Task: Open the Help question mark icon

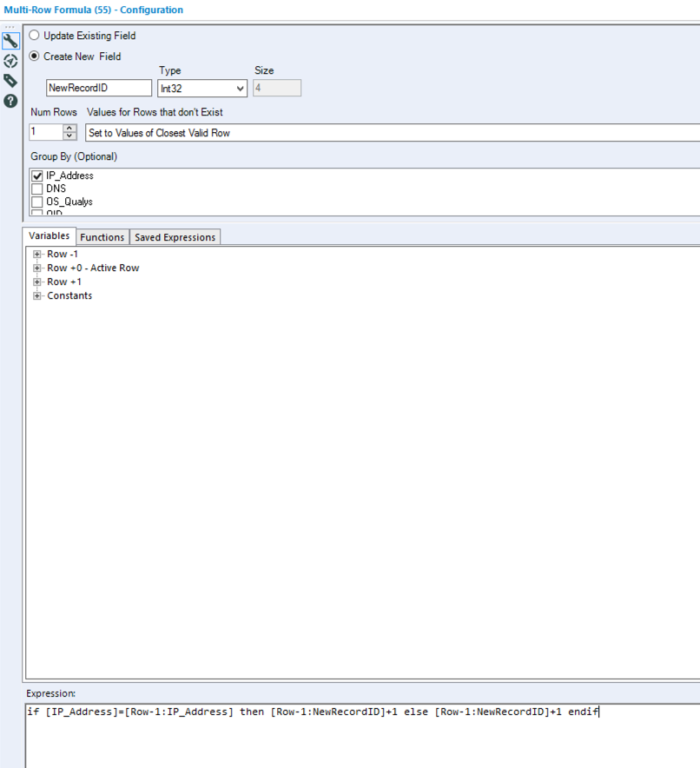Action: [10, 102]
